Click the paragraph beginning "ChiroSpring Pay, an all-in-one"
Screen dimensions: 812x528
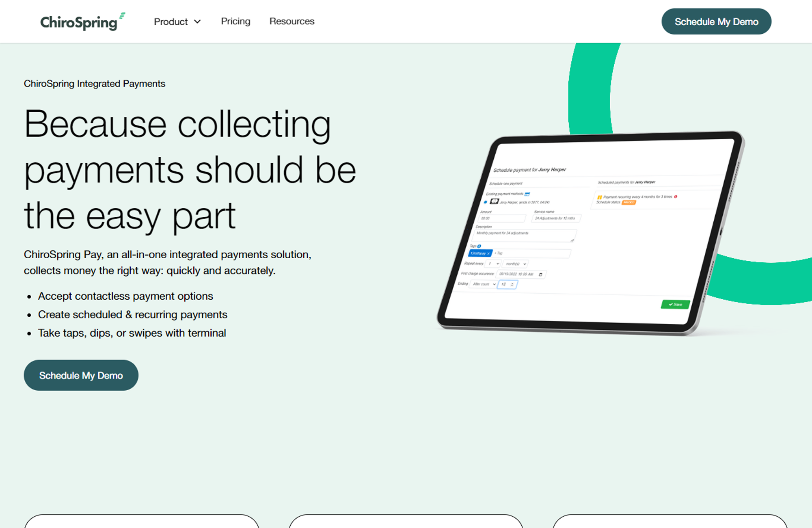pyautogui.click(x=168, y=262)
